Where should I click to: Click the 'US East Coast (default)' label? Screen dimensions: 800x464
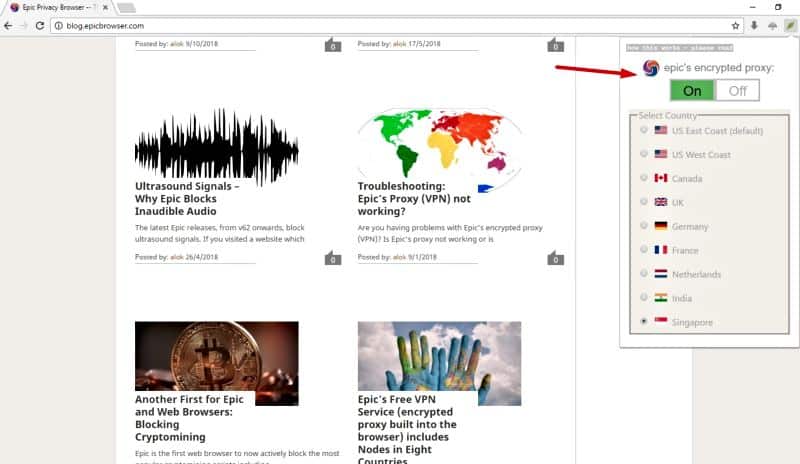[717, 131]
